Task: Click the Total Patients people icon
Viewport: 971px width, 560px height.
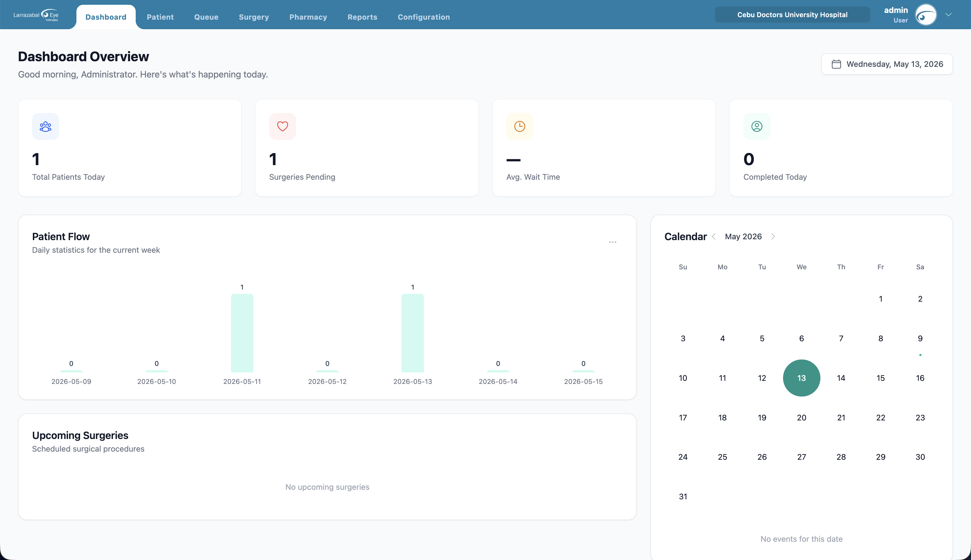Action: click(46, 126)
